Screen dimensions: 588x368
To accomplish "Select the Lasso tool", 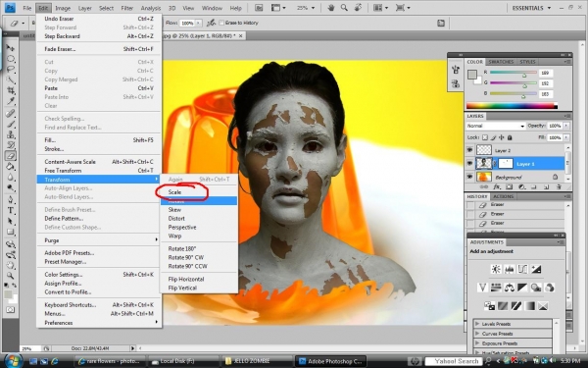I will [x=11, y=70].
